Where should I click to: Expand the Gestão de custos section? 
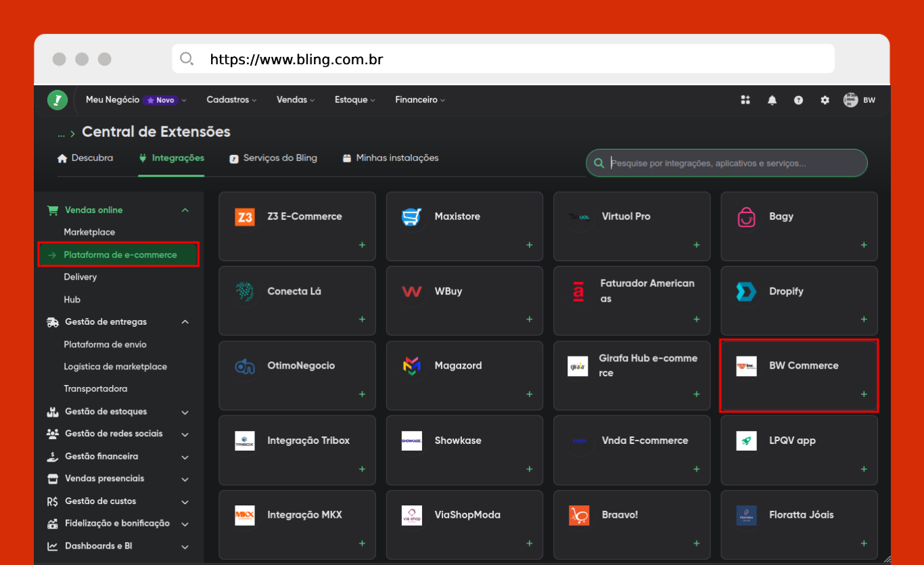[185, 502]
